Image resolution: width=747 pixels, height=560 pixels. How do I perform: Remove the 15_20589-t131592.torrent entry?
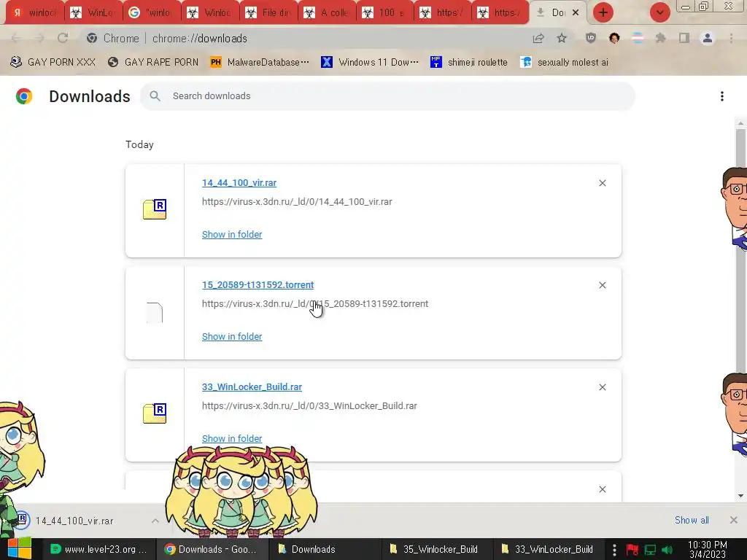click(x=603, y=285)
